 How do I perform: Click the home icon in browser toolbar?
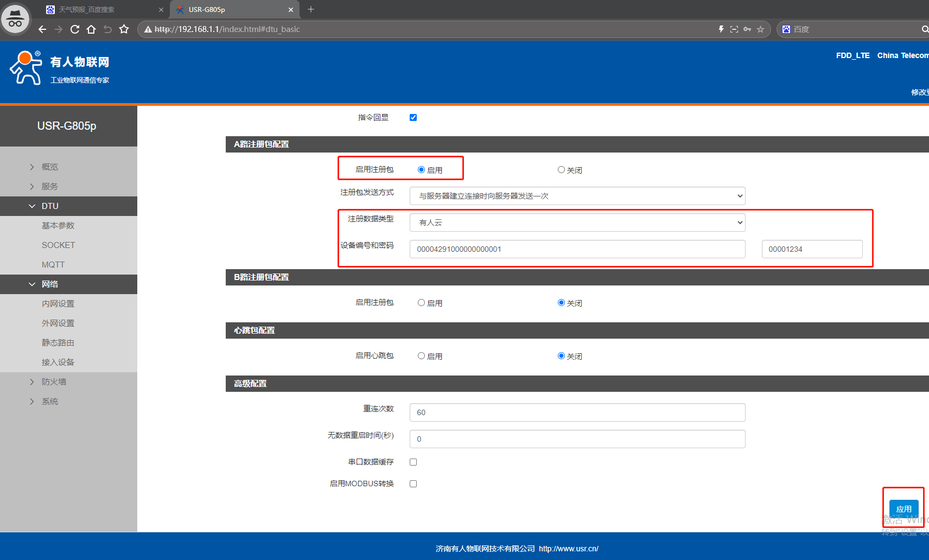pos(91,29)
